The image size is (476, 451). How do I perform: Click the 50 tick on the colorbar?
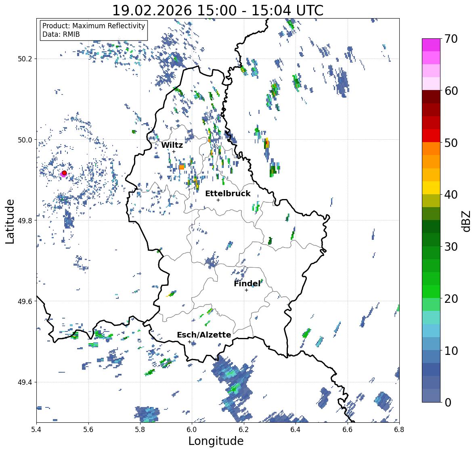[451, 143]
